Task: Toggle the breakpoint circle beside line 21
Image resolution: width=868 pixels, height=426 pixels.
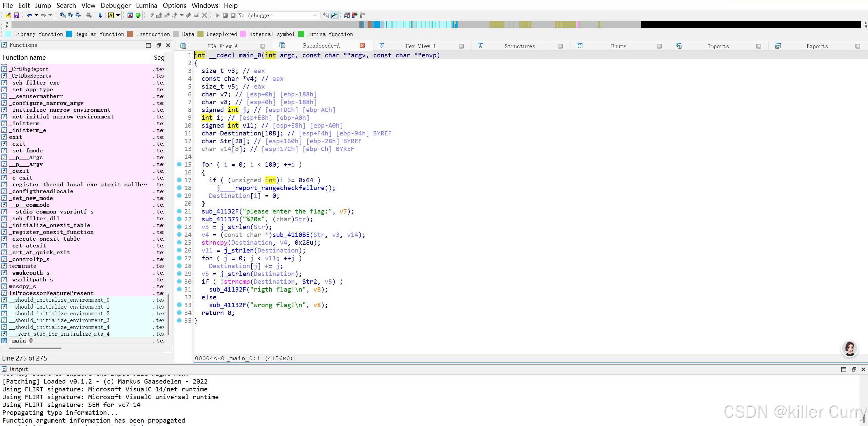Action: click(179, 211)
